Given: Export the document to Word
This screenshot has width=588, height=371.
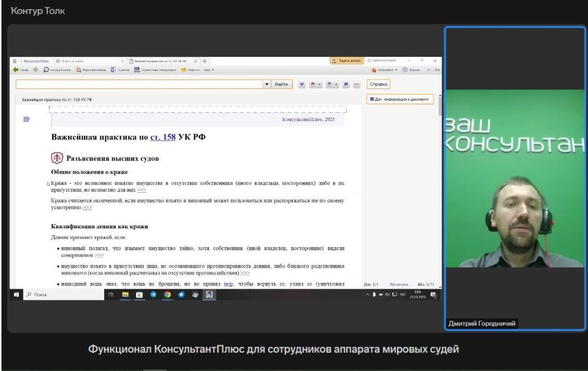Looking at the screenshot, I should tap(302, 84).
